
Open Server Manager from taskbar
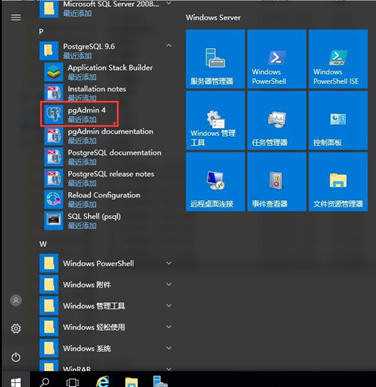coord(160,382)
